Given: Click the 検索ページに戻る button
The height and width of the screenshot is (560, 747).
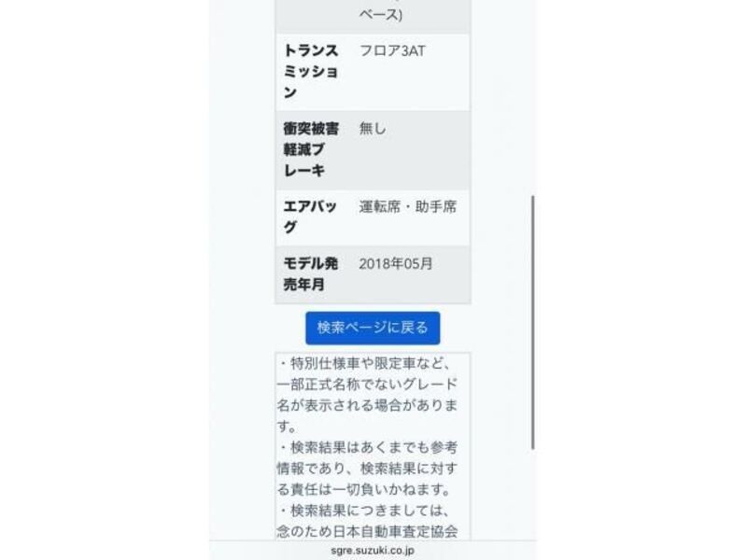Looking at the screenshot, I should tap(373, 328).
